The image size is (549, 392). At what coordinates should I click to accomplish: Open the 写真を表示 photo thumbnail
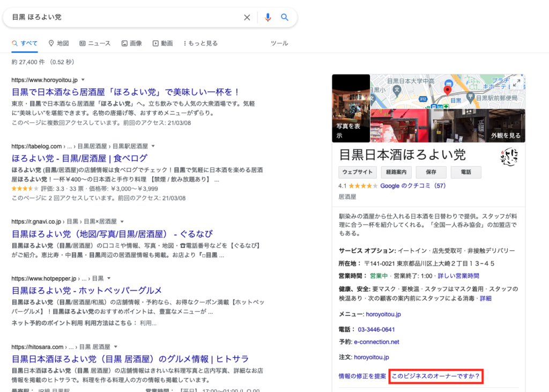(351, 108)
